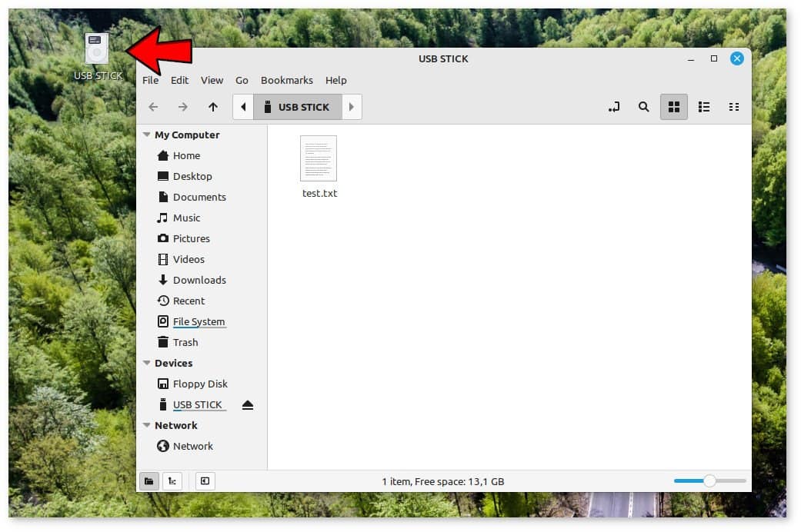This screenshot has height=532, width=801.
Task: Open search in the file manager toolbar
Action: tap(644, 107)
